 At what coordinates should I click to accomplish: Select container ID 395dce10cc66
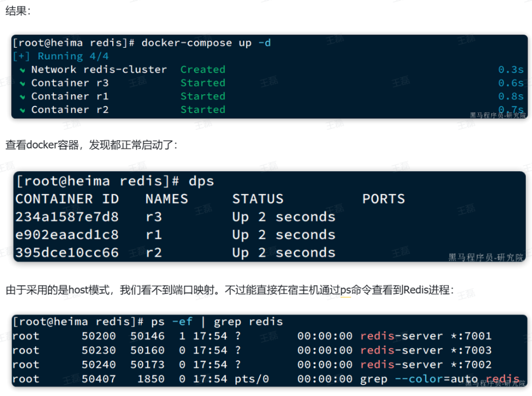pos(67,253)
